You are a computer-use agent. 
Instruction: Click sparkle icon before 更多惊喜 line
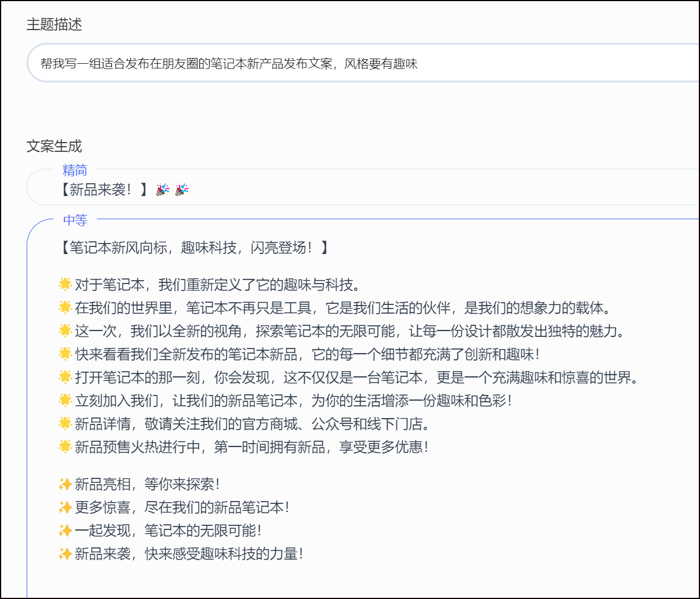[x=65, y=507]
